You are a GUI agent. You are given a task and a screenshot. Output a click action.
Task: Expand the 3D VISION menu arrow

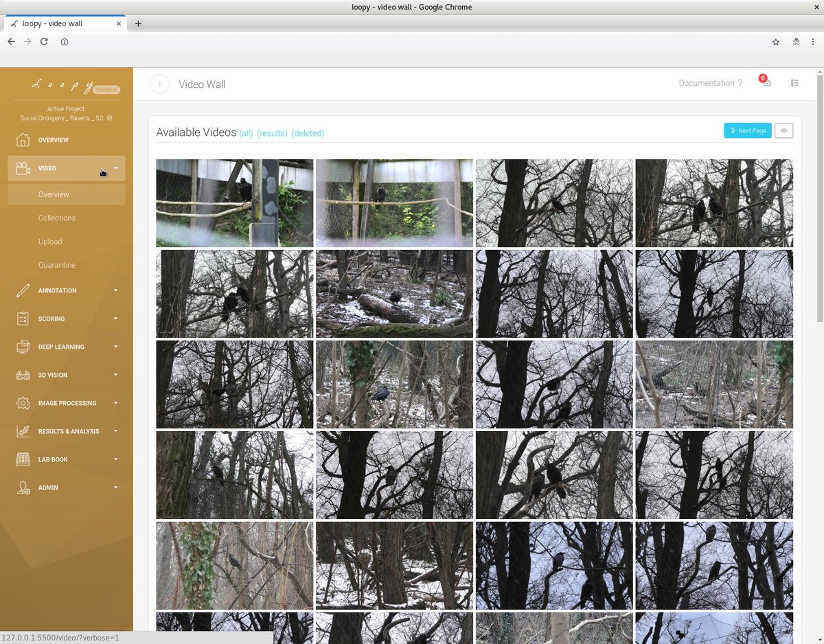coord(115,375)
